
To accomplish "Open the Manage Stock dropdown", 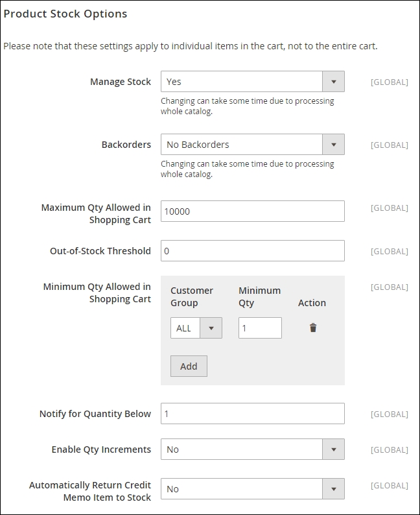I will pyautogui.click(x=253, y=82).
